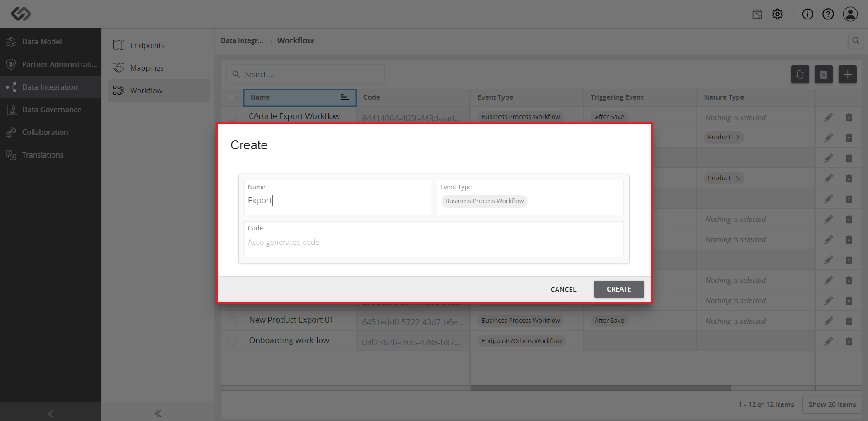Viewport: 868px width, 421px height.
Task: Collapse the submenu panel with chevrons
Action: click(158, 413)
